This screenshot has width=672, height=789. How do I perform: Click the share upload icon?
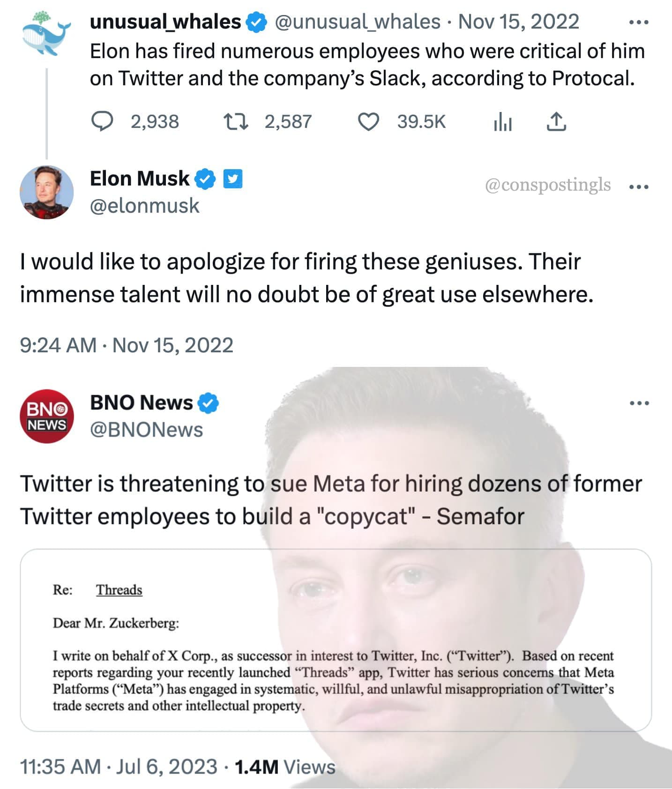(x=556, y=122)
